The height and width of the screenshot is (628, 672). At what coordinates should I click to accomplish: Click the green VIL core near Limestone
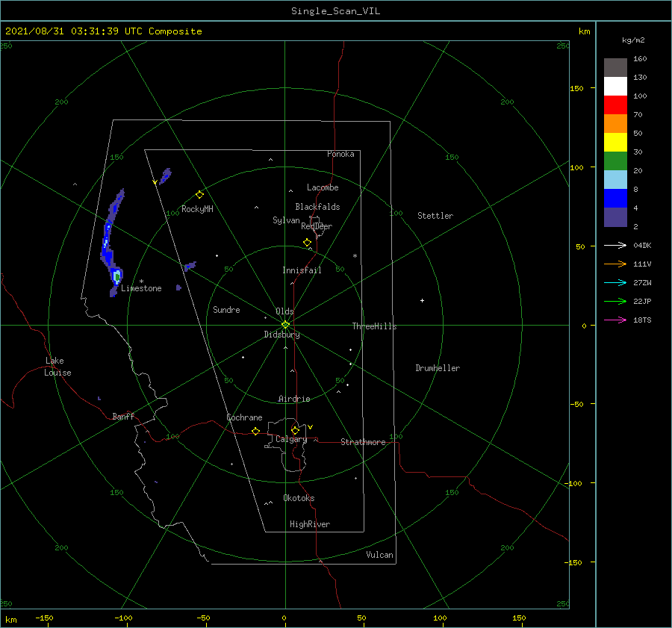click(117, 277)
